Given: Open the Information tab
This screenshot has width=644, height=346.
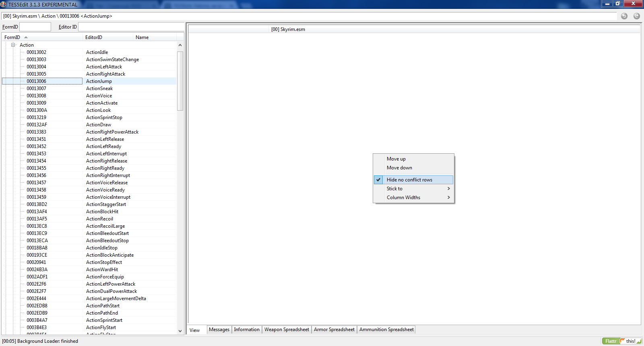Looking at the screenshot, I should tap(247, 330).
